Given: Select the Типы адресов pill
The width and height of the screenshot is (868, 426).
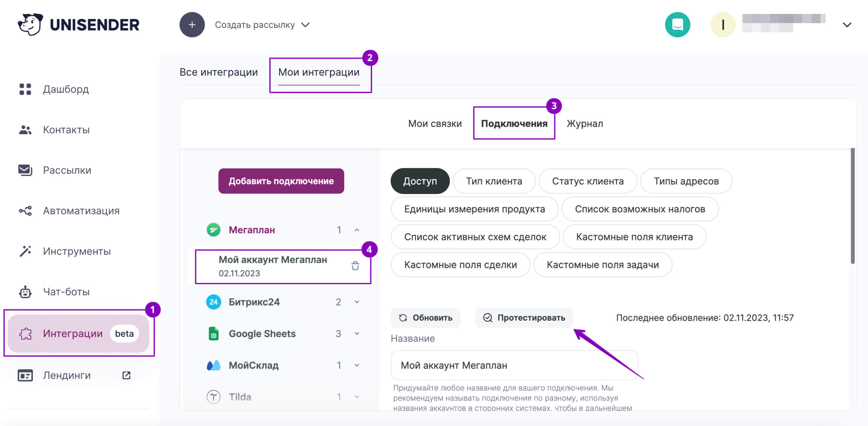Looking at the screenshot, I should point(686,181).
